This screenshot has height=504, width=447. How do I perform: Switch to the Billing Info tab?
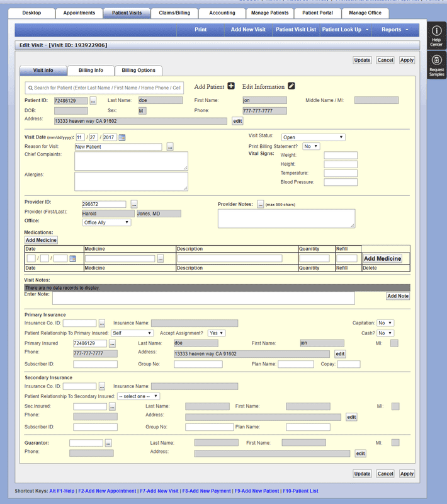[x=91, y=71]
